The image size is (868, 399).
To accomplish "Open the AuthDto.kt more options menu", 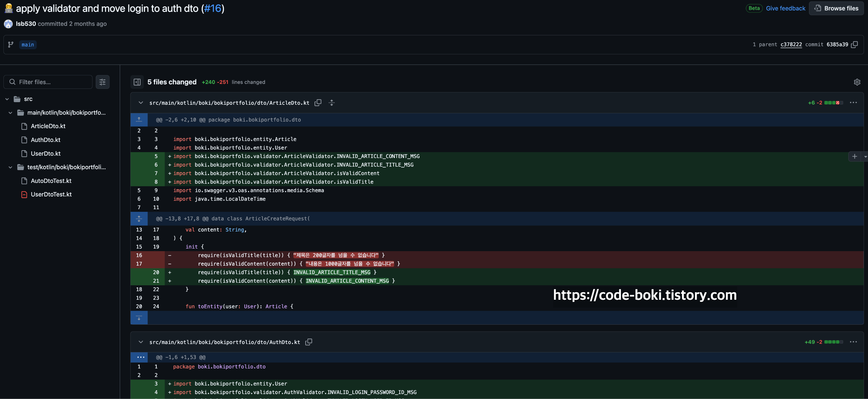I will click(853, 342).
